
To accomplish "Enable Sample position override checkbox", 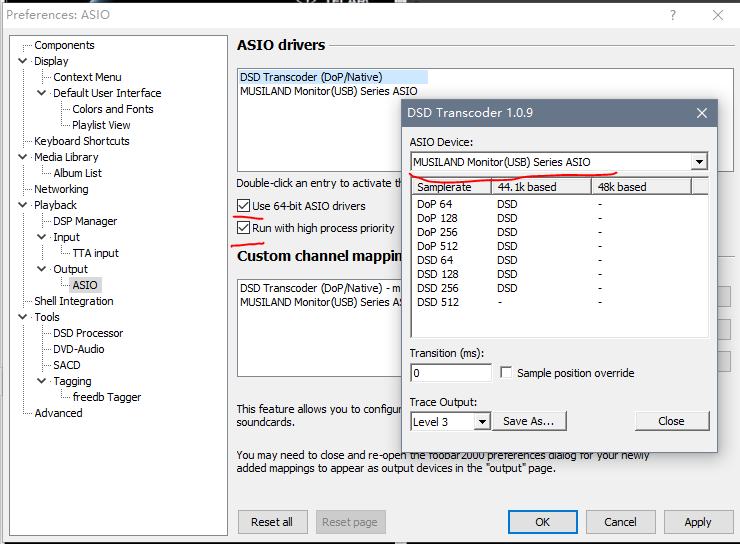I will [x=507, y=373].
